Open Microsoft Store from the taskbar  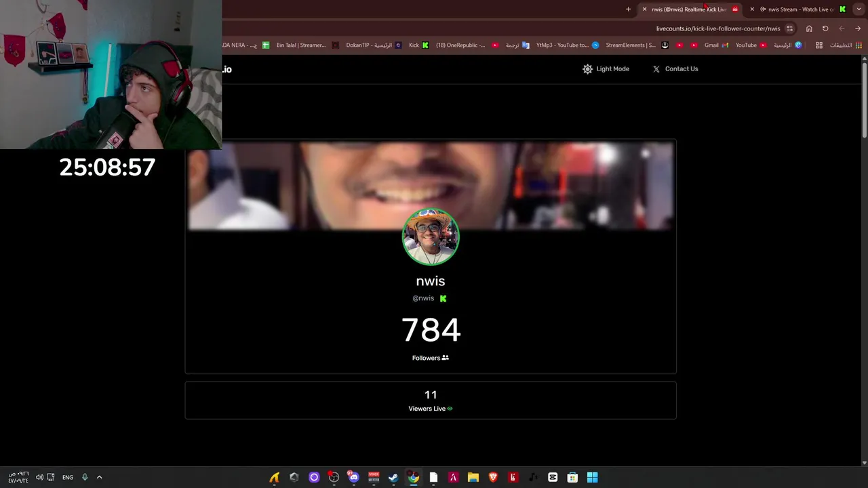pos(572,477)
